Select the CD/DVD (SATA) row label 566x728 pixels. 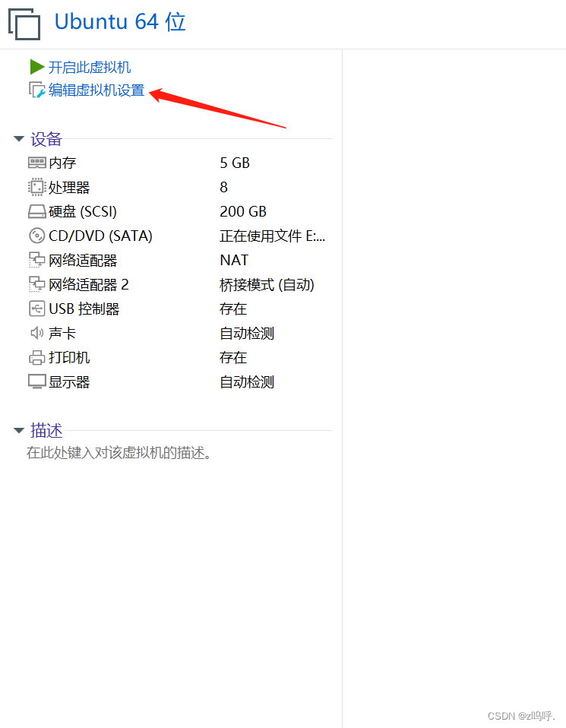click(x=100, y=236)
